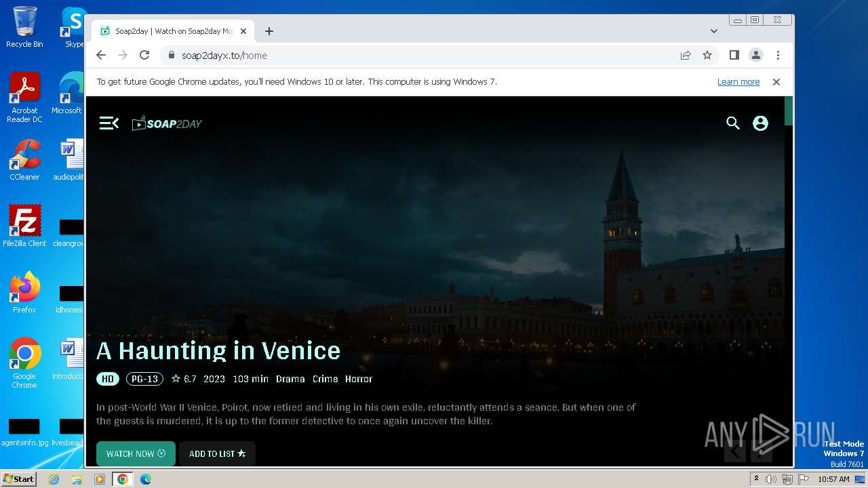Open agentsinfo.jpg desktop file
This screenshot has width=868, height=488.
click(24, 432)
